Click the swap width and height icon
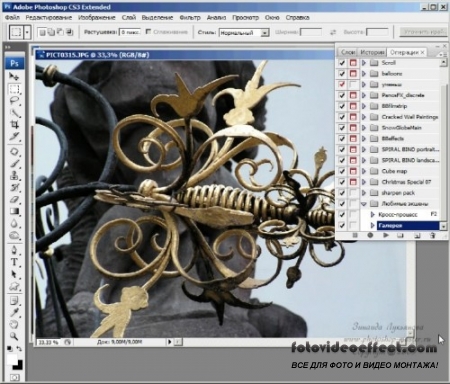The image size is (450, 384). click(333, 32)
